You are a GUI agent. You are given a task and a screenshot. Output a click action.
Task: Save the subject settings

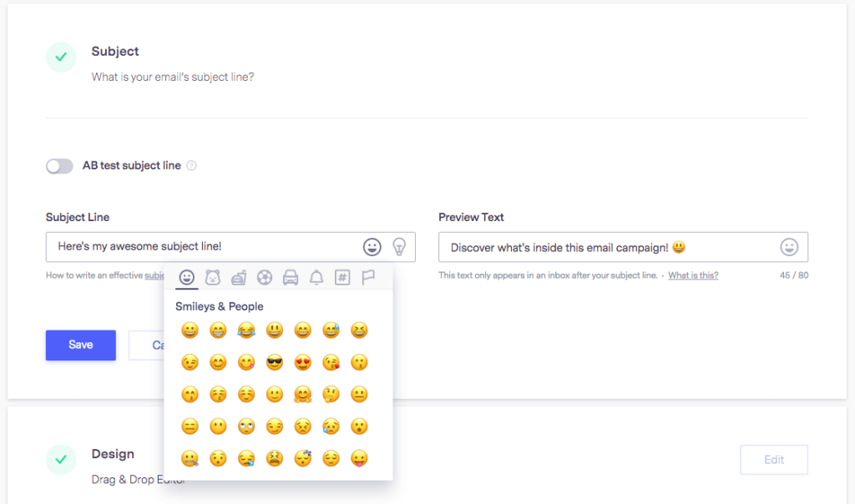80,345
